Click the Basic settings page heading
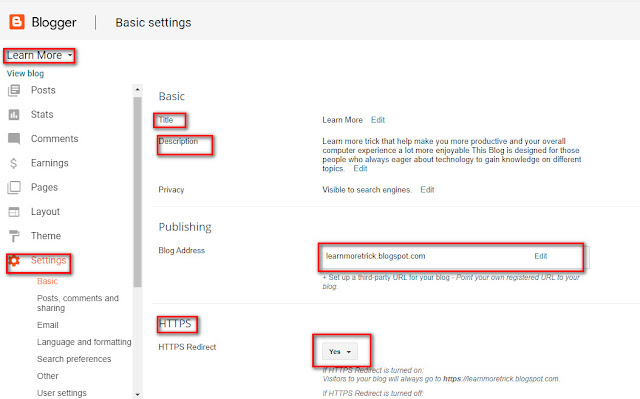 153,22
